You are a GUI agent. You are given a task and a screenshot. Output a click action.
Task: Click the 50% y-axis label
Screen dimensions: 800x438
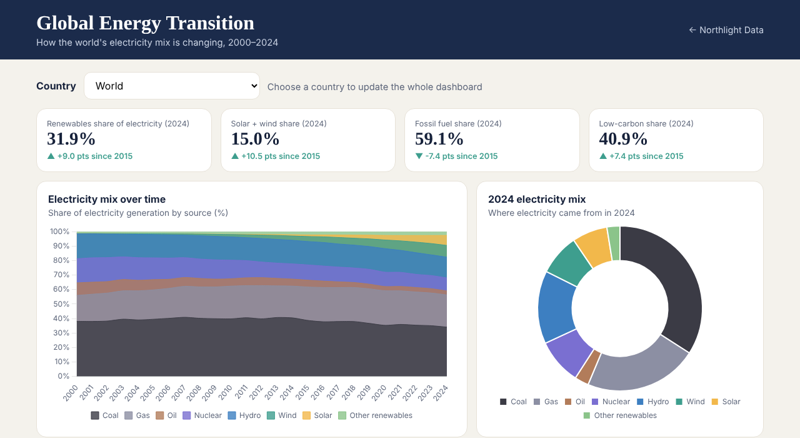point(62,304)
